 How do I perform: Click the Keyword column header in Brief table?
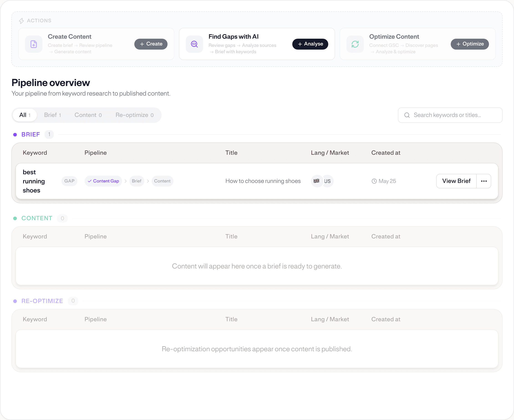(35, 153)
